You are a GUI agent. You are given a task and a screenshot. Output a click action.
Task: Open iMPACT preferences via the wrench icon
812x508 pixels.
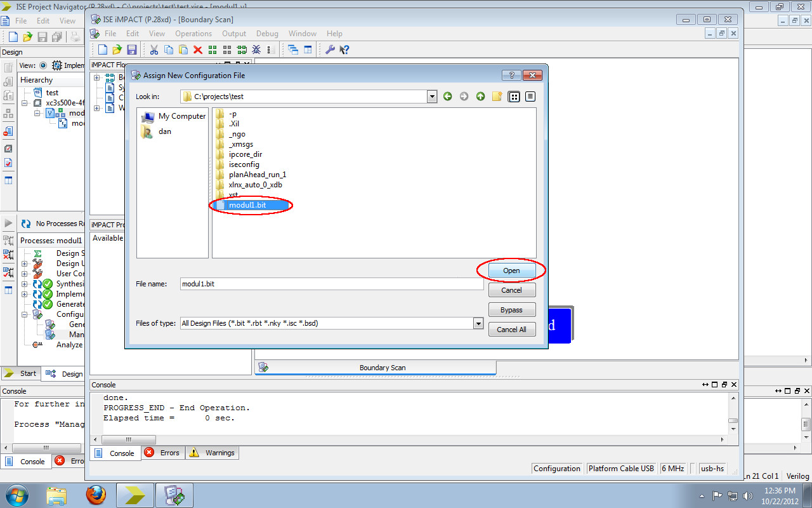[331, 50]
